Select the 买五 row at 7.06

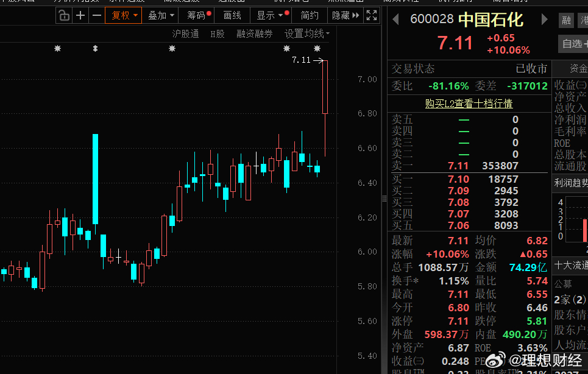coord(469,225)
